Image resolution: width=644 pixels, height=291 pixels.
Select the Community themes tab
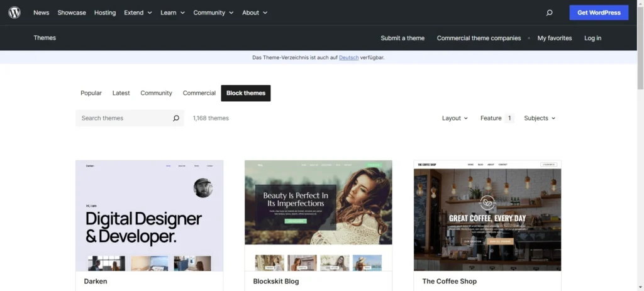click(156, 93)
